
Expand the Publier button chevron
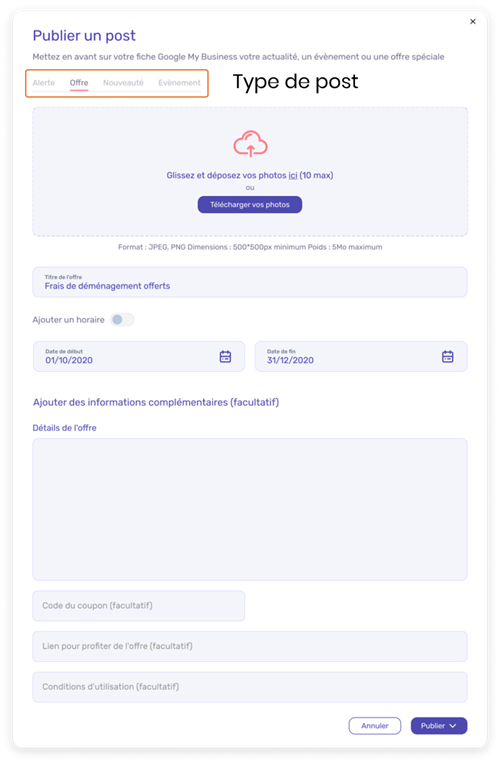tap(453, 726)
